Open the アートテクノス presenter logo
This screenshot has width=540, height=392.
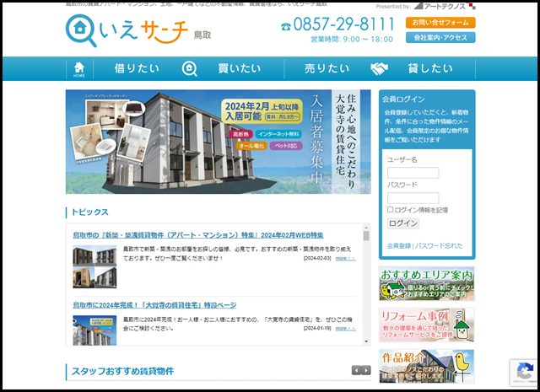445,6
